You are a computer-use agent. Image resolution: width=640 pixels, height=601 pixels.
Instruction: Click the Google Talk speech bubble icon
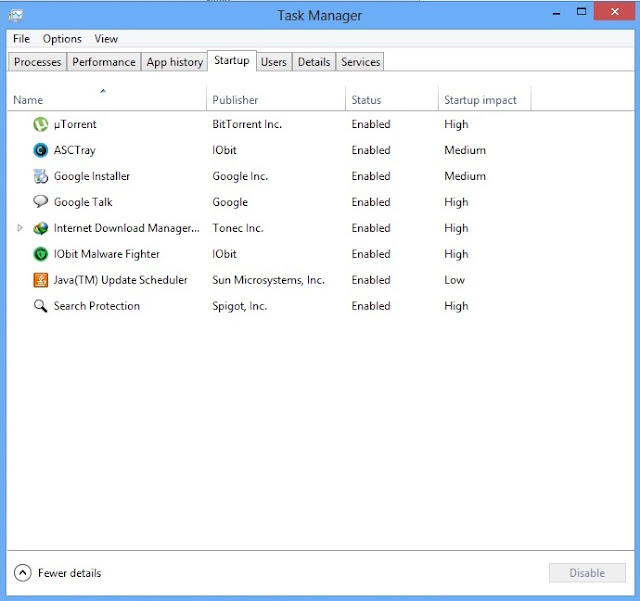tap(40, 202)
